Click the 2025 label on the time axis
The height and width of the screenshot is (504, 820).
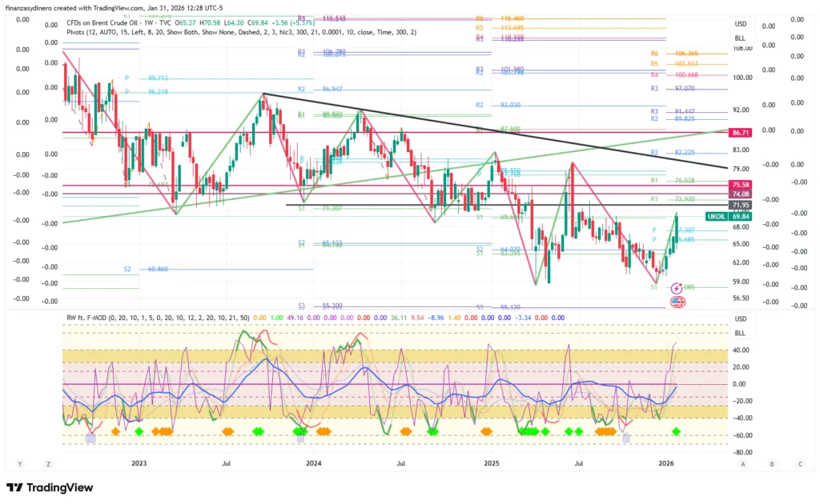pos(491,463)
